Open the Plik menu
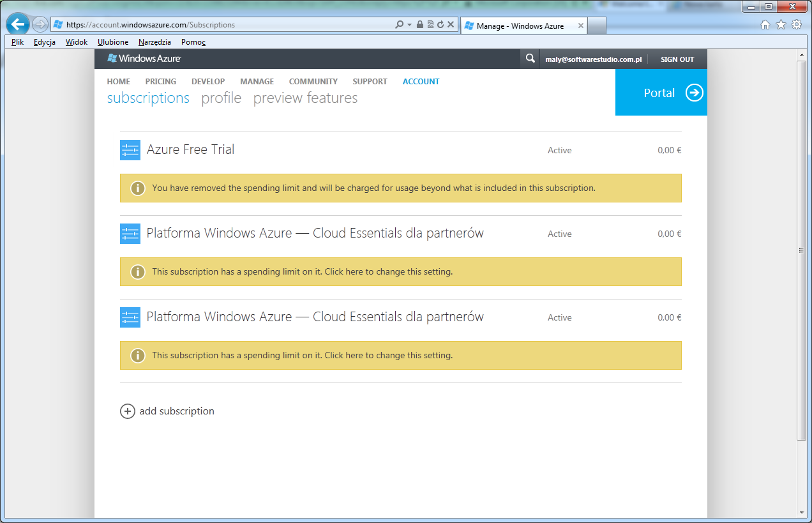Viewport: 812px width, 523px height. pos(17,42)
